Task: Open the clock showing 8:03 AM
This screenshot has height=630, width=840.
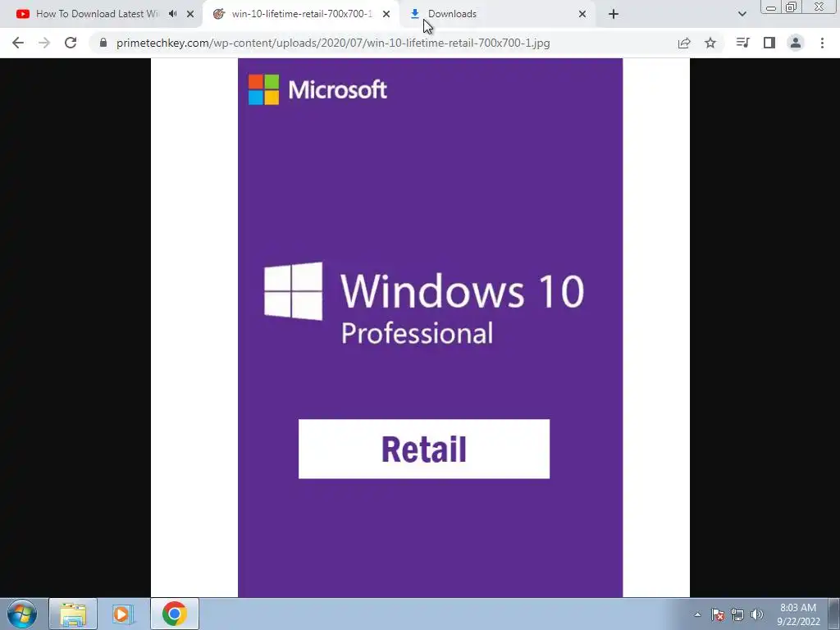Action: (x=798, y=614)
